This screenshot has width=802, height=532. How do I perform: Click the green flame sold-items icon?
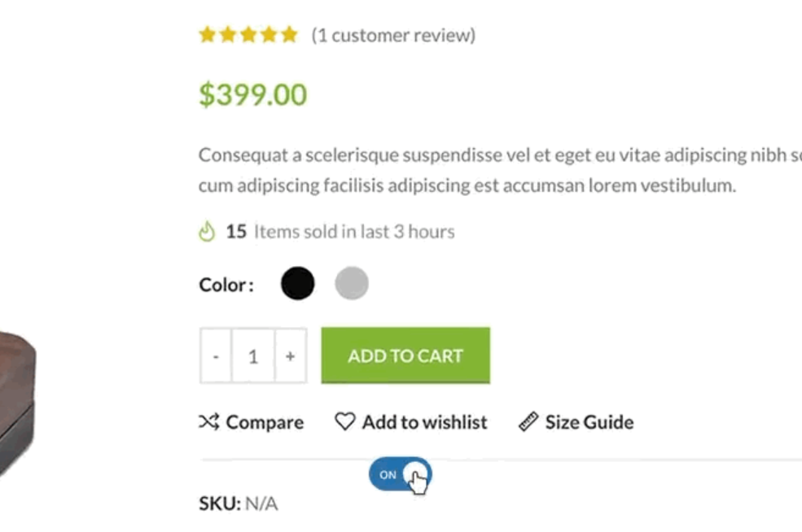[x=209, y=230]
